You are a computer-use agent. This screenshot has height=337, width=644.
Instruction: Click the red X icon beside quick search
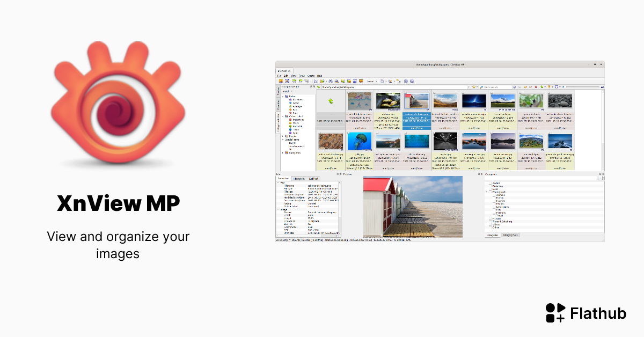pyautogui.click(x=536, y=87)
